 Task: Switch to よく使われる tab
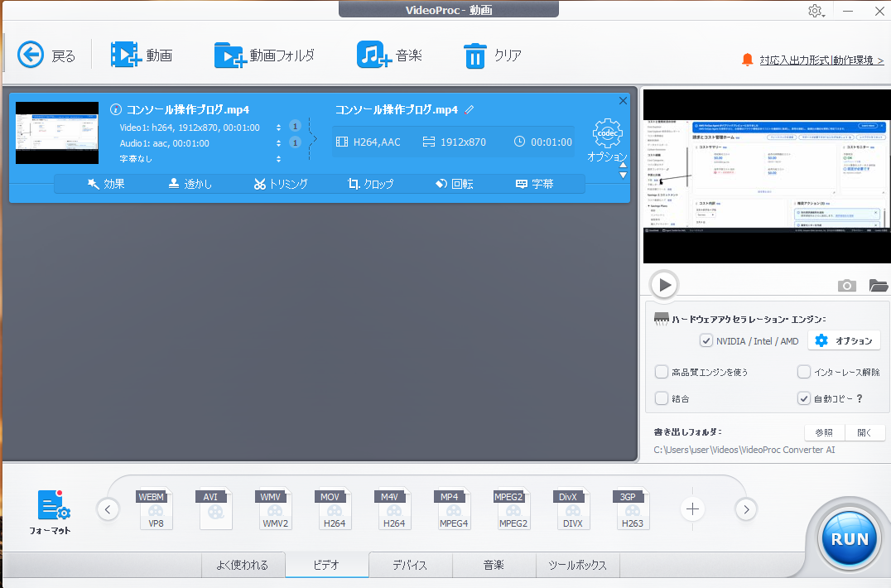pyautogui.click(x=243, y=566)
